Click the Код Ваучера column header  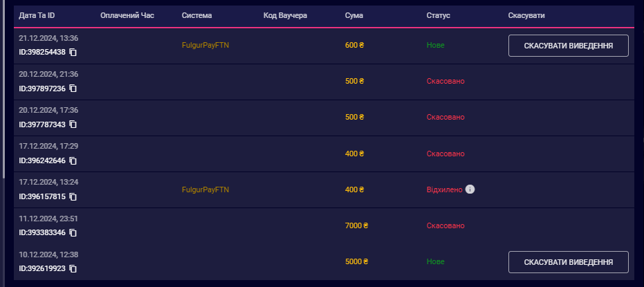(x=285, y=15)
